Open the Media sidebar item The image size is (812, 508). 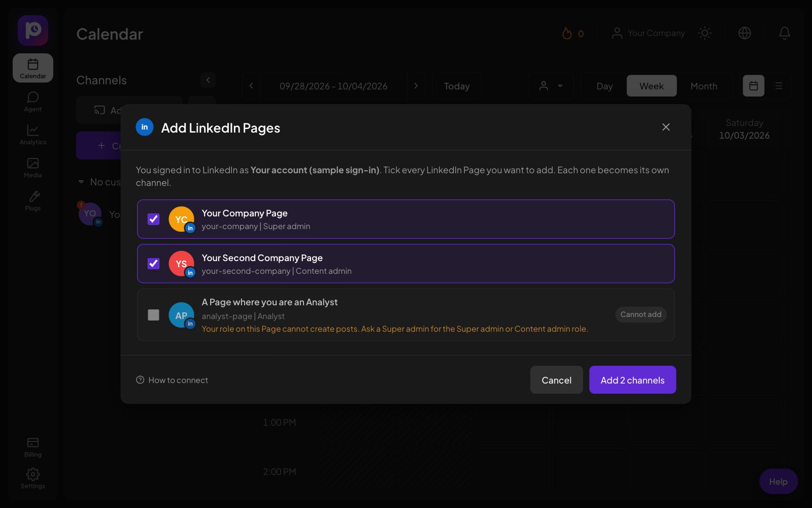click(x=33, y=168)
